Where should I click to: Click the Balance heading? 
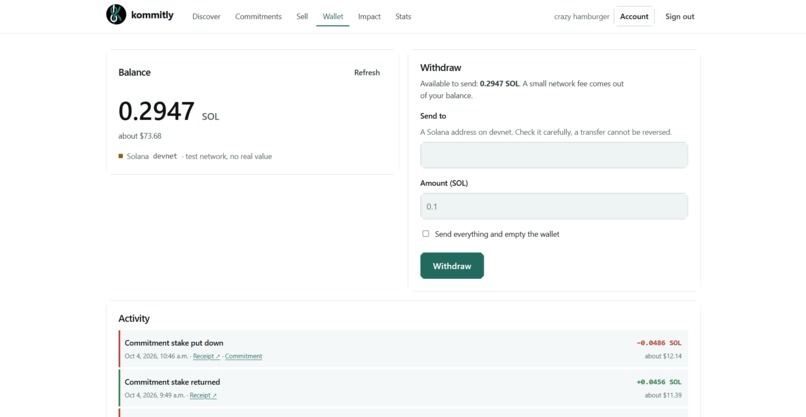pos(134,72)
